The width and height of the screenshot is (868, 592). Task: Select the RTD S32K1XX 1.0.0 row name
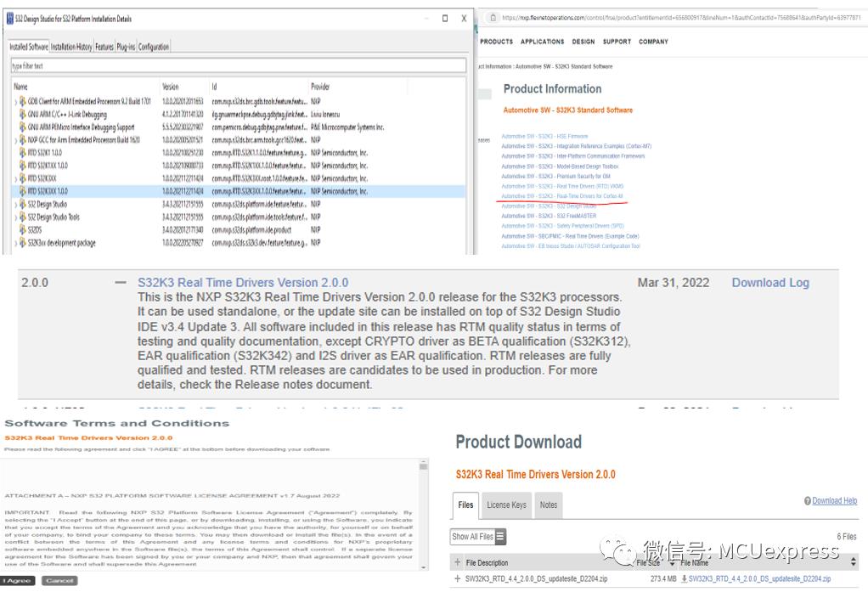click(48, 166)
